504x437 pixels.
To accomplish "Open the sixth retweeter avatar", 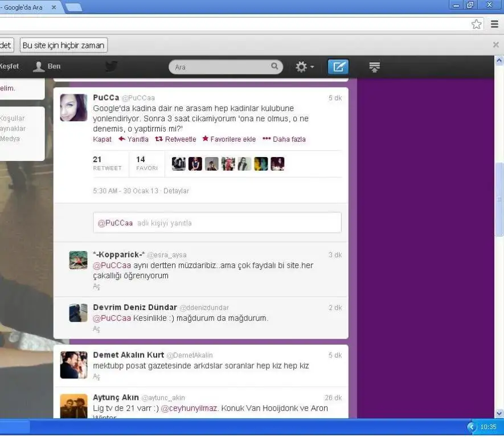I will point(261,164).
